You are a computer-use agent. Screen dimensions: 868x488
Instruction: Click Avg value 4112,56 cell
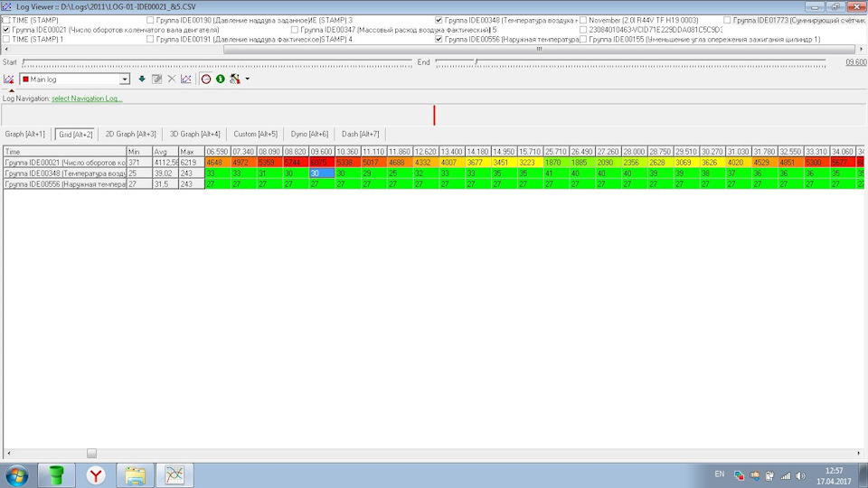click(165, 163)
